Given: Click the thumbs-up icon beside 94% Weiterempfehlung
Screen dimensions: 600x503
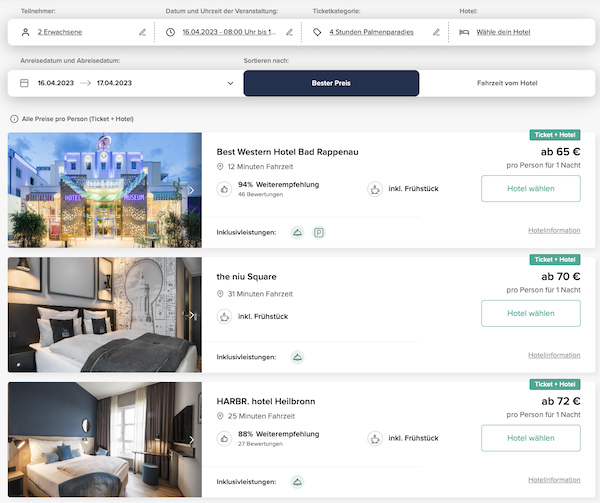Looking at the screenshot, I should [224, 189].
